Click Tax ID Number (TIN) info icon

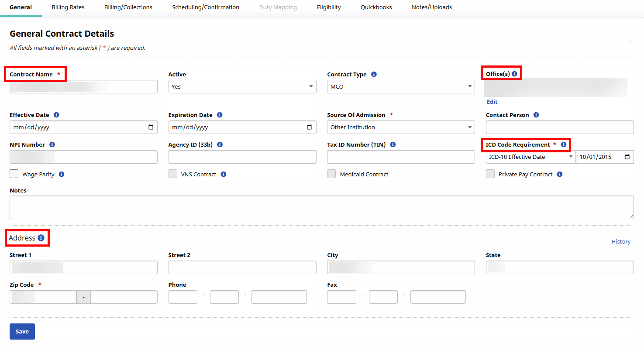(x=393, y=144)
